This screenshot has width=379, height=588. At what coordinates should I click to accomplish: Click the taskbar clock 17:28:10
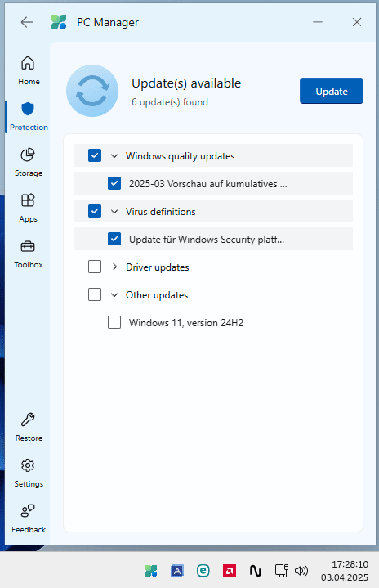(350, 564)
